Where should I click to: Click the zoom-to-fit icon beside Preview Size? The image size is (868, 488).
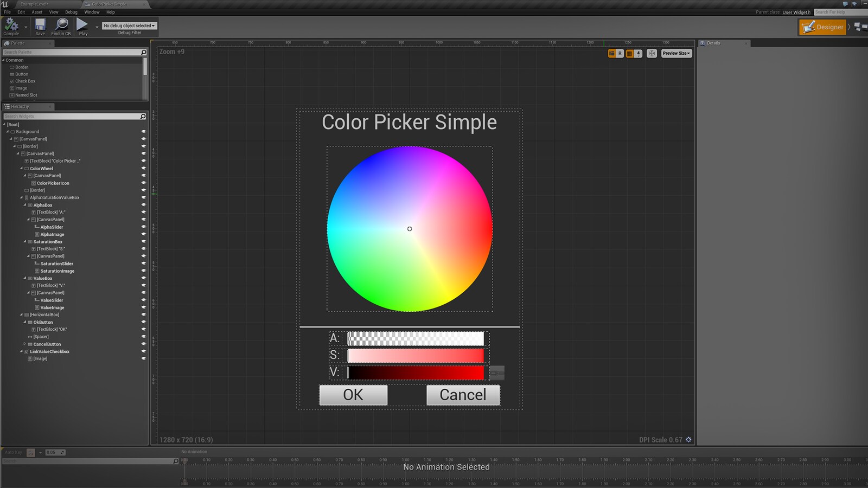point(652,53)
